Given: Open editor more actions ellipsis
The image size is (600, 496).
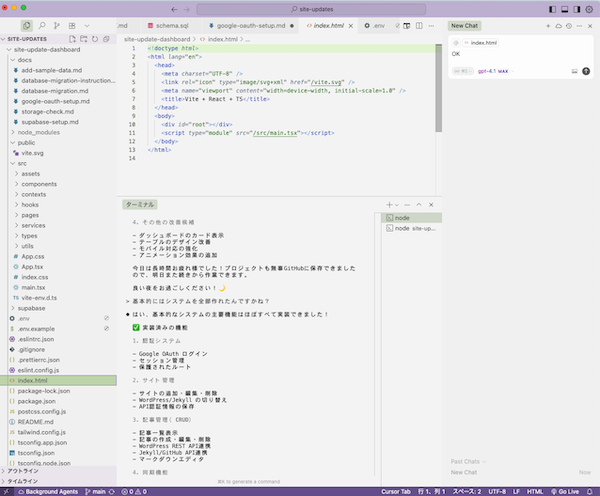Looking at the screenshot, I should coord(431,26).
